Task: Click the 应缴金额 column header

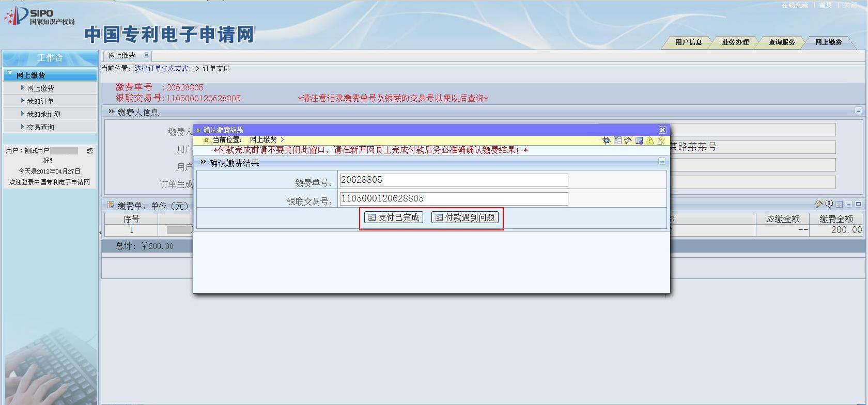Action: (783, 219)
